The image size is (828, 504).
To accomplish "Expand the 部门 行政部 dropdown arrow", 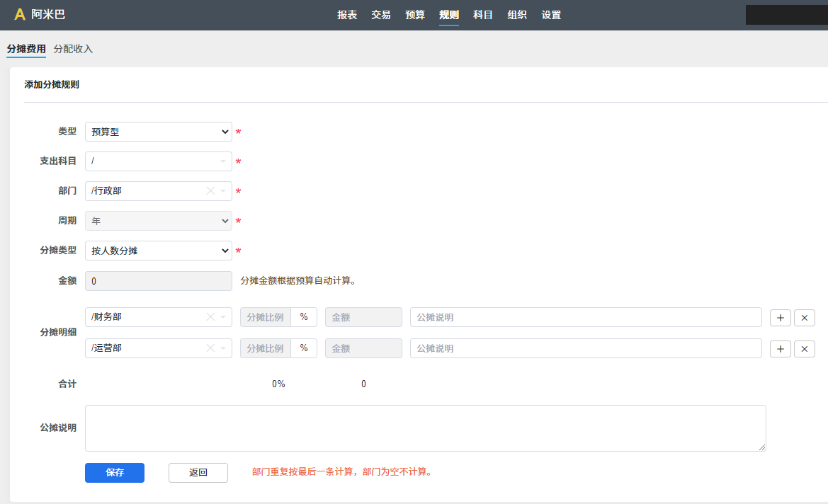I will tap(223, 191).
